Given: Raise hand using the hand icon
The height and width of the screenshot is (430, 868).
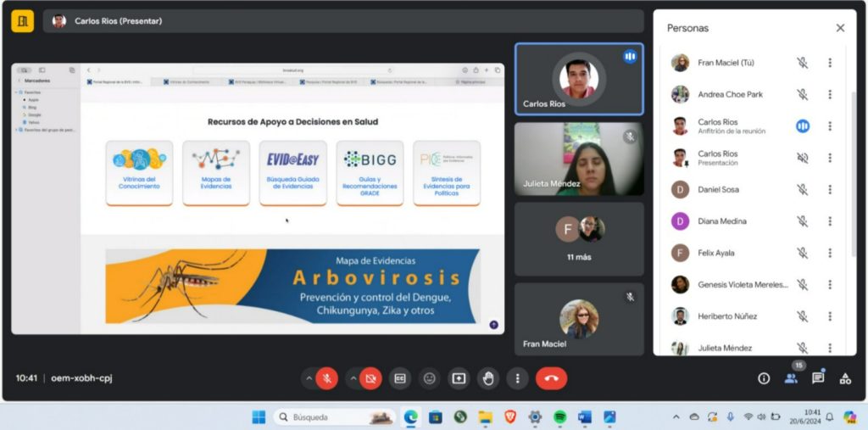Looking at the screenshot, I should pos(488,378).
